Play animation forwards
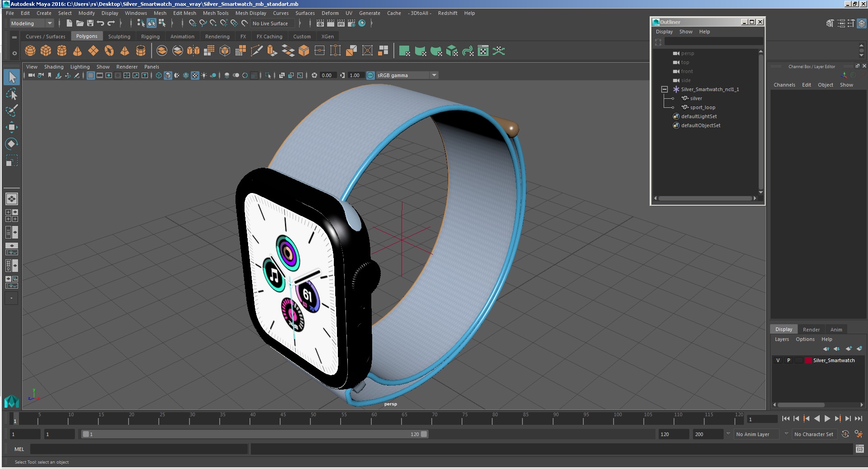Image resolution: width=868 pixels, height=469 pixels. [827, 418]
